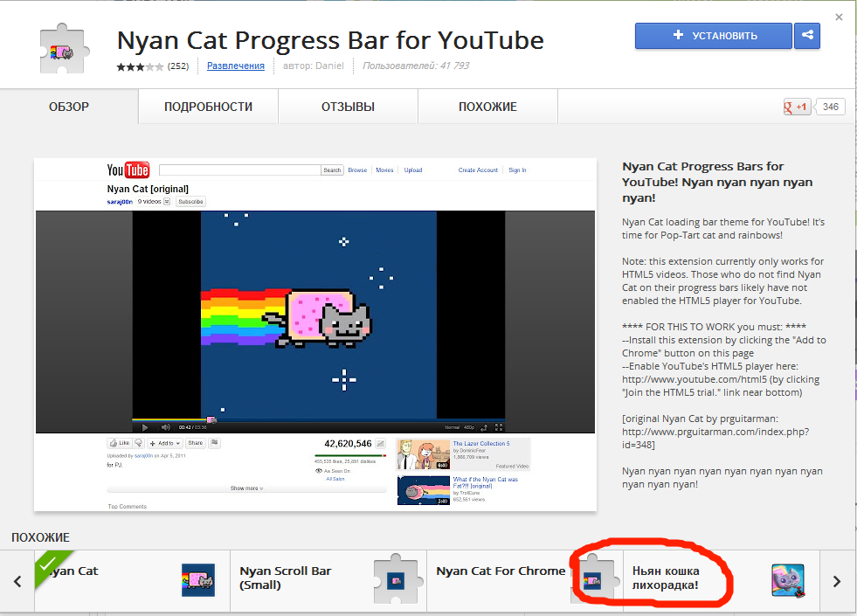The width and height of the screenshot is (857, 616).
Task: Click the large YouTube preview screenshot
Action: click(315, 335)
